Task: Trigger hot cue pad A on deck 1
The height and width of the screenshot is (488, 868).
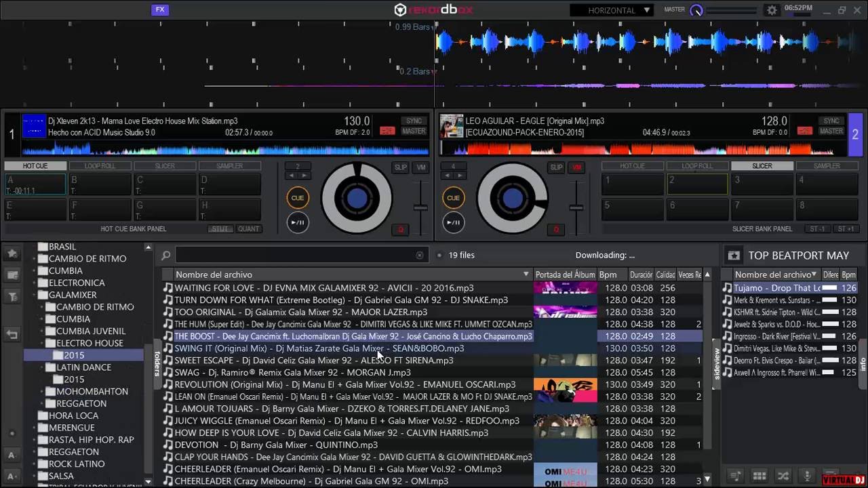Action: [35, 185]
